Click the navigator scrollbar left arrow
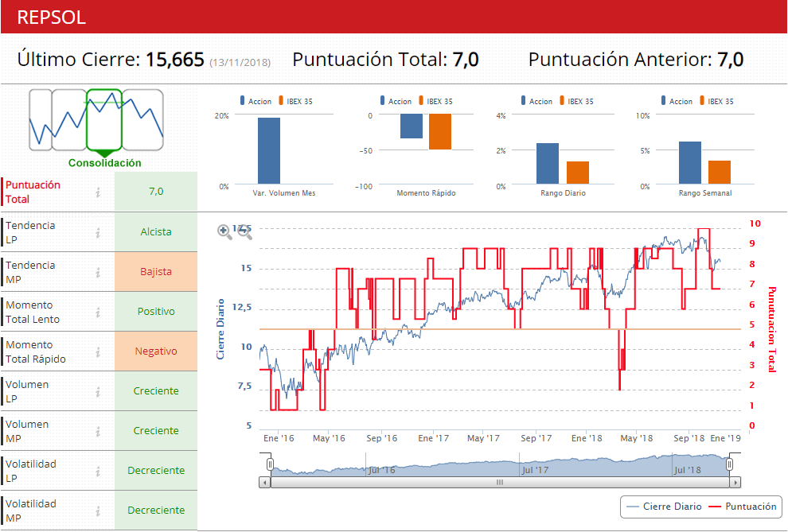Screen dimensions: 788x532 pyautogui.click(x=265, y=483)
